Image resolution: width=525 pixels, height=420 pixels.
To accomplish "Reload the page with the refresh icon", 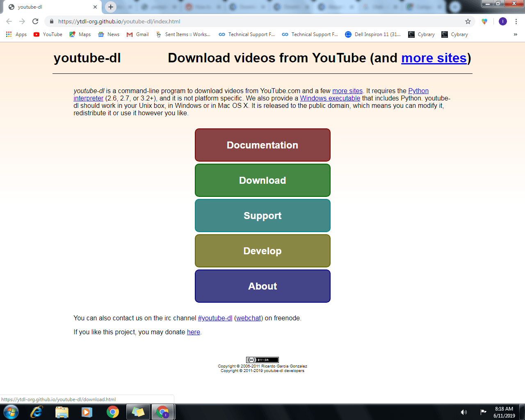I will 35,21.
